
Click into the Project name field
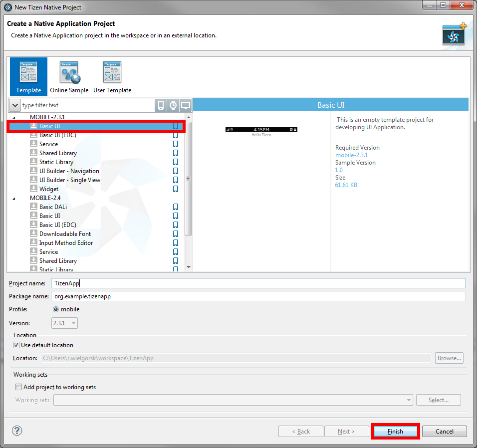[258, 283]
